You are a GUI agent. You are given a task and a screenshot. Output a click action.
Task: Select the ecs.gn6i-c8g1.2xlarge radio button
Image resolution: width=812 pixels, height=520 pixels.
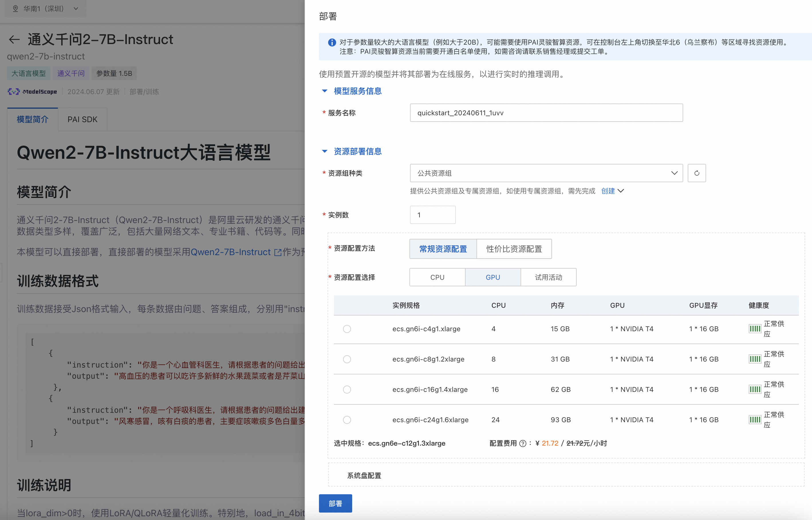(x=347, y=359)
